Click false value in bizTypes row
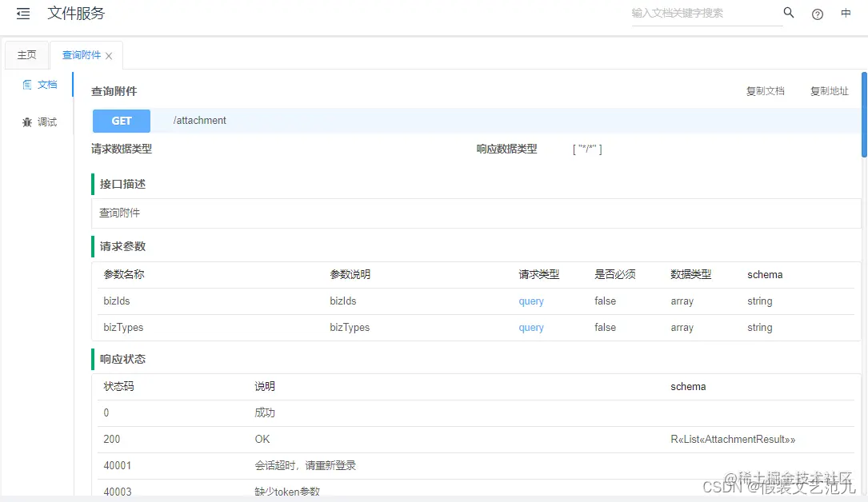Image resolution: width=868 pixels, height=502 pixels. (x=605, y=328)
